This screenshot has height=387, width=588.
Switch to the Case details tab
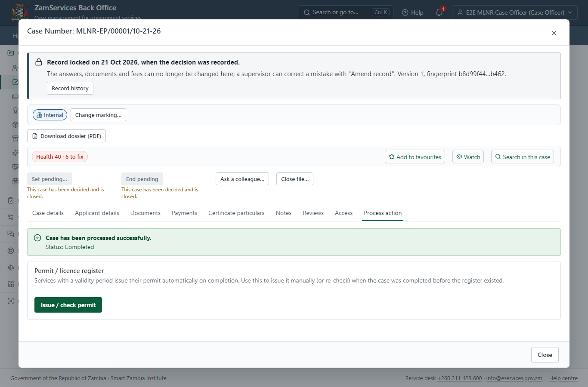pyautogui.click(x=48, y=213)
